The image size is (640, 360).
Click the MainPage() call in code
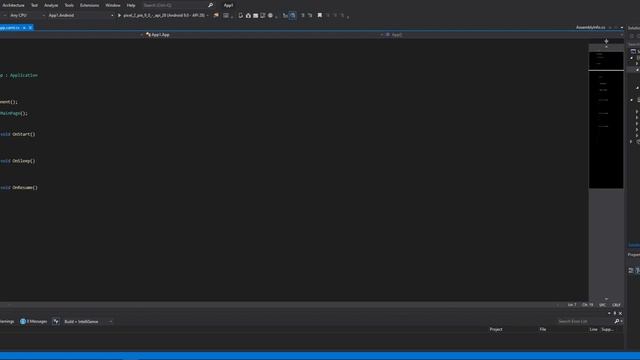(14, 114)
